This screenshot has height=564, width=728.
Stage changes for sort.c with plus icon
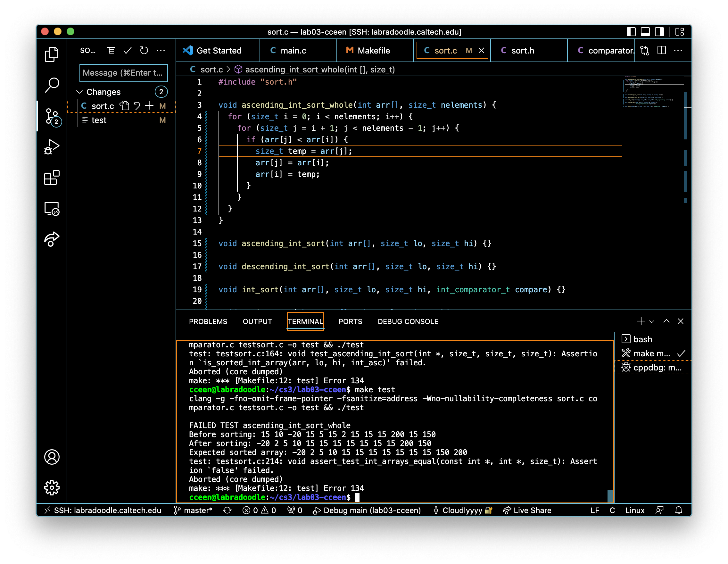point(149,106)
